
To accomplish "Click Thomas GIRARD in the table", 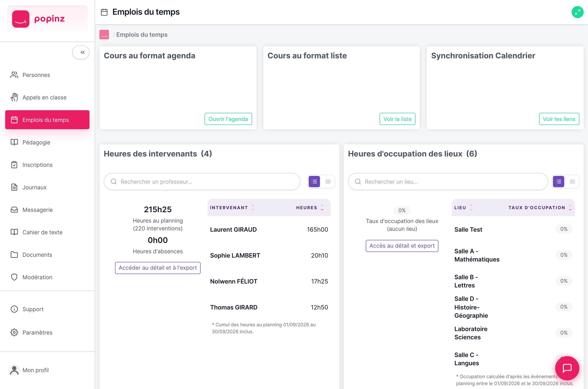I will (234, 307).
